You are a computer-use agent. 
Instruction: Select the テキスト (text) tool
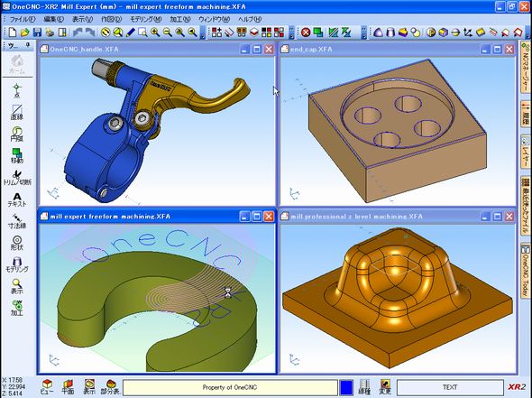pyautogui.click(x=17, y=199)
